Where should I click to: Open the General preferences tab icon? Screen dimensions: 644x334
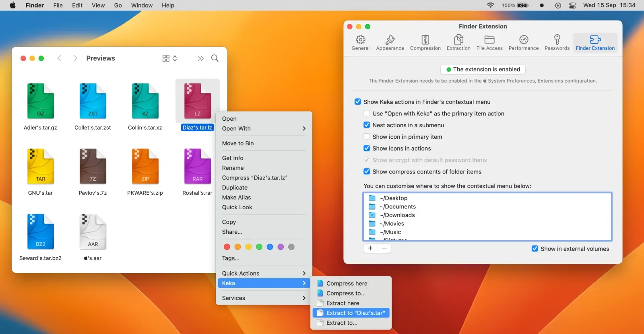coord(361,39)
